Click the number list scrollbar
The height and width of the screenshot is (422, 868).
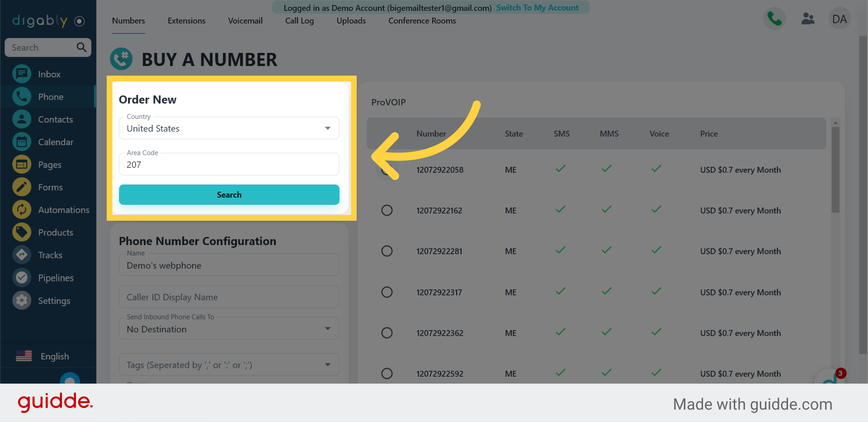pyautogui.click(x=835, y=170)
